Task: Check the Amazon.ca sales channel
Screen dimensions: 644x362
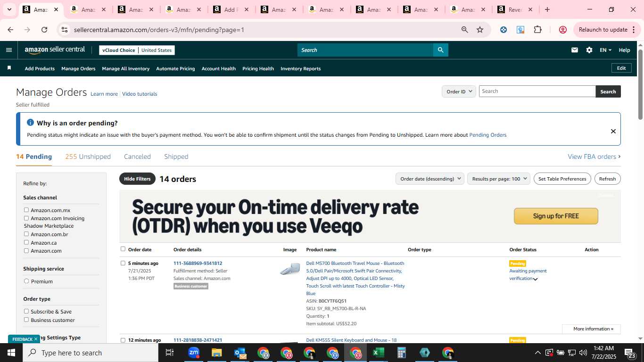Action: click(x=26, y=242)
